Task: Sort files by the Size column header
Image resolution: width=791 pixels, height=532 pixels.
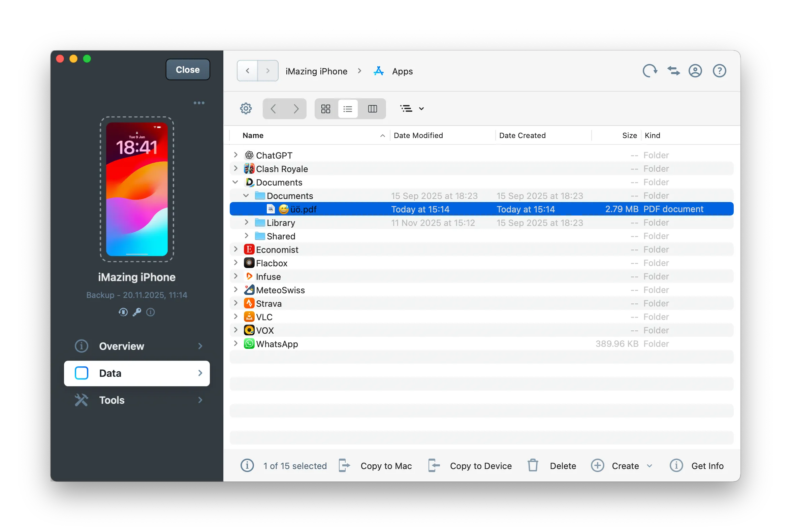Action: pos(629,135)
